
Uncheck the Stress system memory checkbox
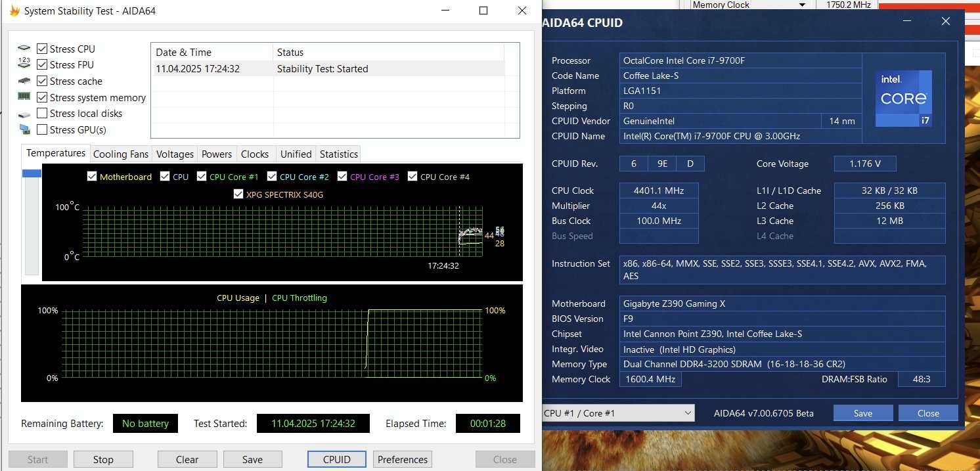pos(42,97)
